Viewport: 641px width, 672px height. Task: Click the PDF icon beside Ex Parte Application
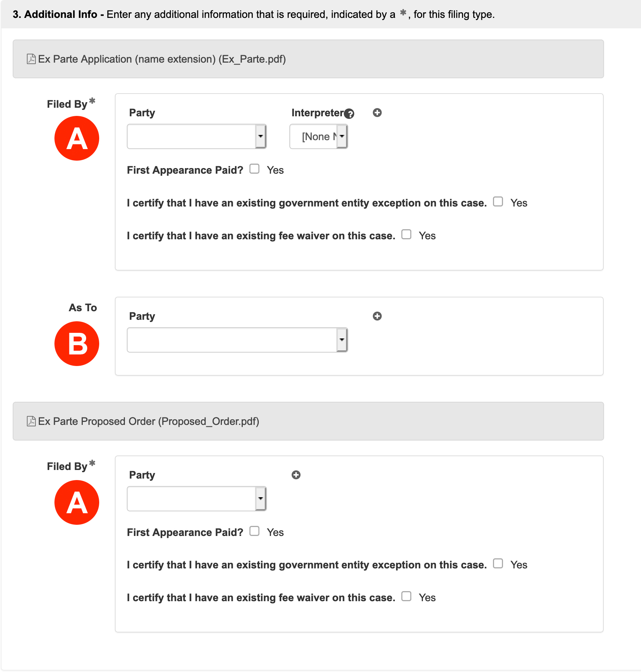click(x=31, y=59)
